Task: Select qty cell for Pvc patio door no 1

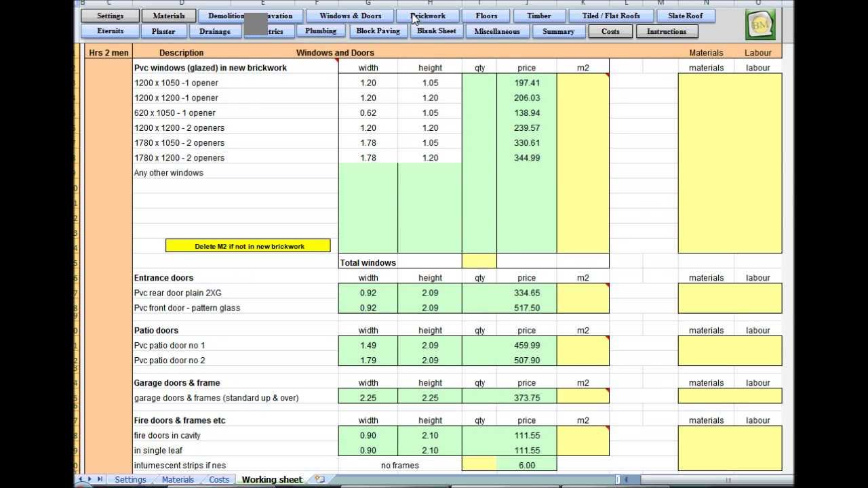Action: tap(479, 345)
